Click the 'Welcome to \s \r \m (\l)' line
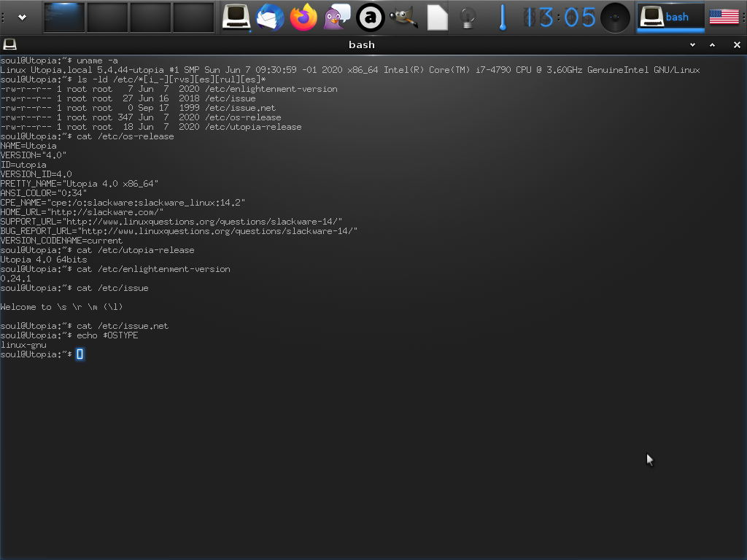 click(61, 307)
